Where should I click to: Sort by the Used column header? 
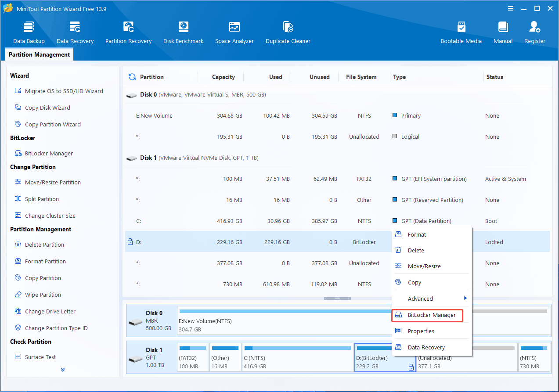275,77
